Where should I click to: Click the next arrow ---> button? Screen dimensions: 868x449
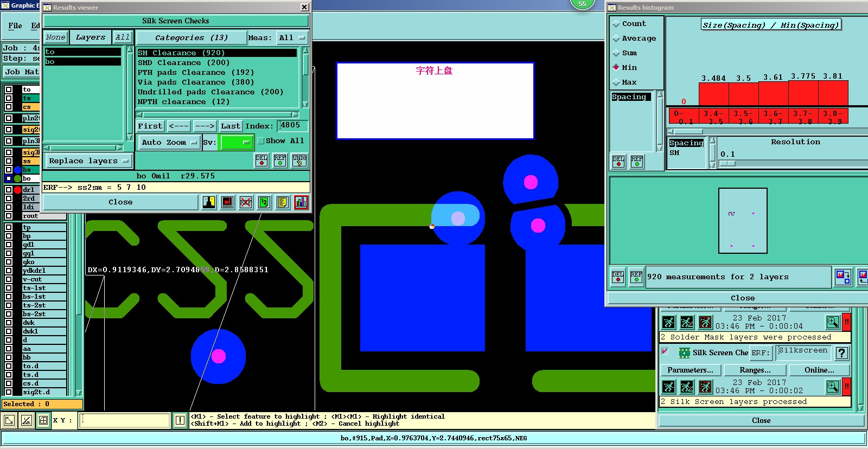tap(205, 126)
